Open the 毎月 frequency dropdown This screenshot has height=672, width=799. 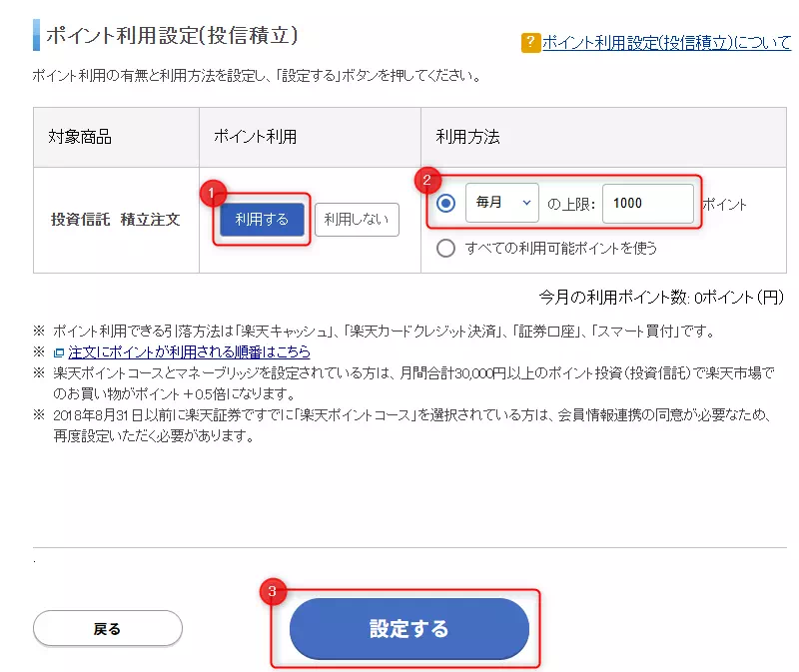tap(501, 204)
